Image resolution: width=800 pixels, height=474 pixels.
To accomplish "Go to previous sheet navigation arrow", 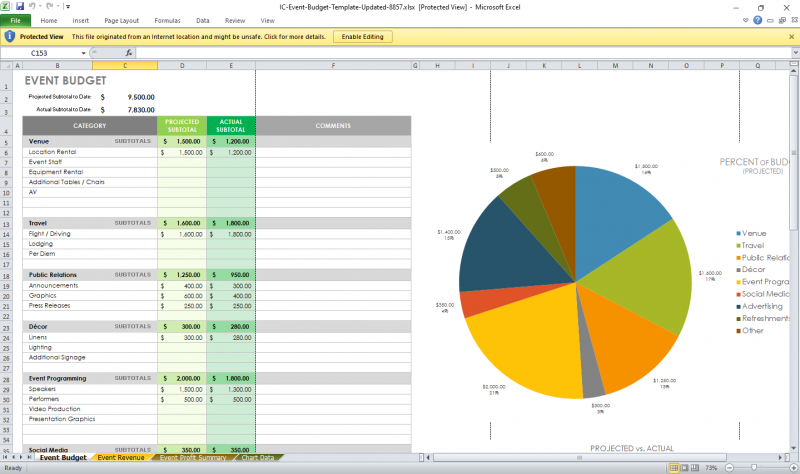I will [14, 457].
